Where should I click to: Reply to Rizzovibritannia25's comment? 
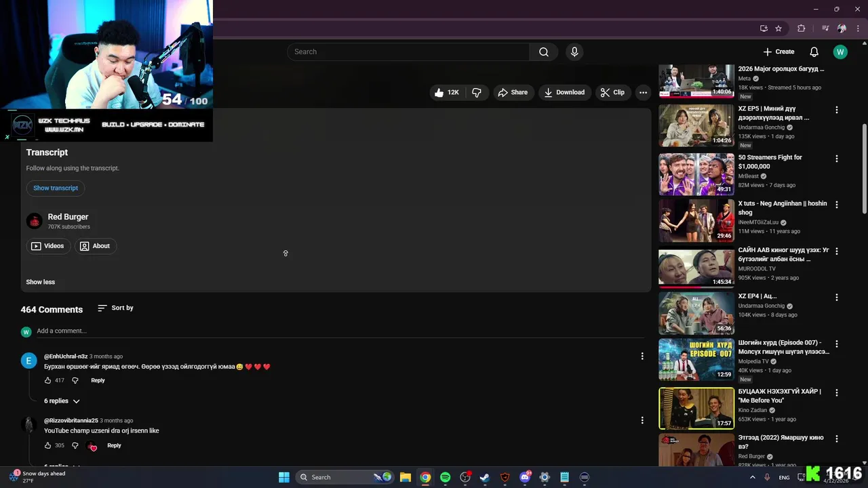click(x=114, y=445)
